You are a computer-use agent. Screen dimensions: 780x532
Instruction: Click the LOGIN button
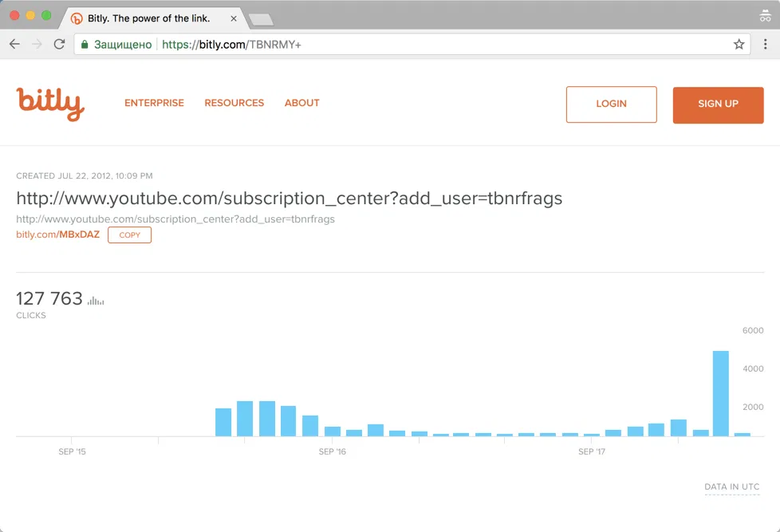611,104
